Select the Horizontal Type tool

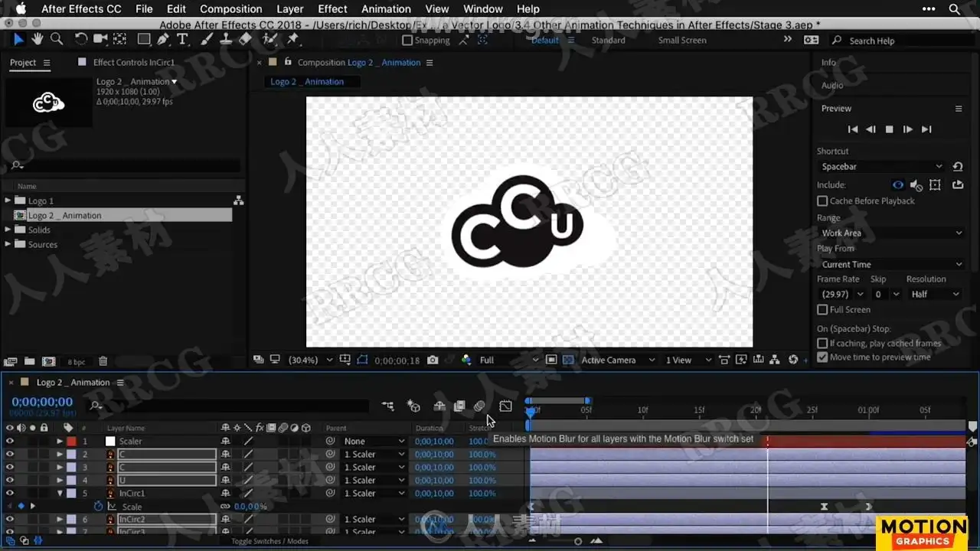tap(182, 39)
